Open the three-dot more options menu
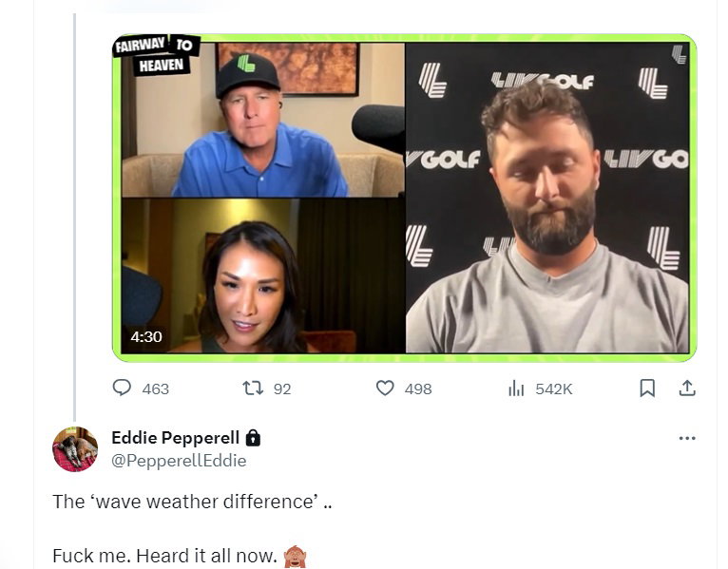728x569 pixels. click(687, 438)
